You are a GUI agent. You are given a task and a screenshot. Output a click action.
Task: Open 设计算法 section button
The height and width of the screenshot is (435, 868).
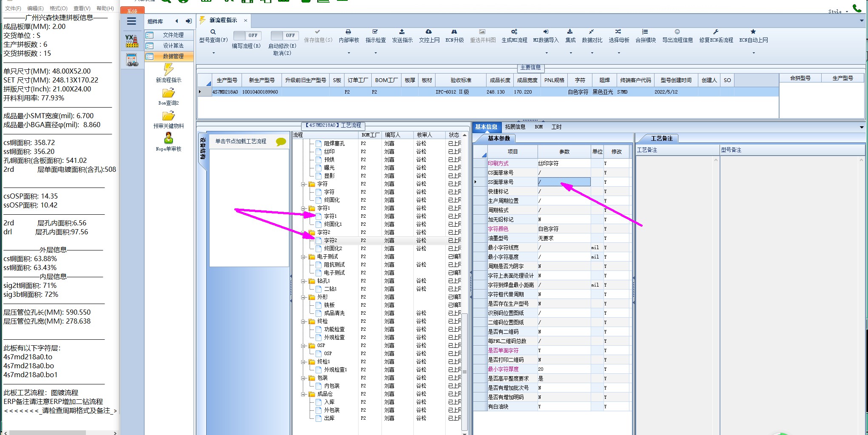click(x=169, y=45)
